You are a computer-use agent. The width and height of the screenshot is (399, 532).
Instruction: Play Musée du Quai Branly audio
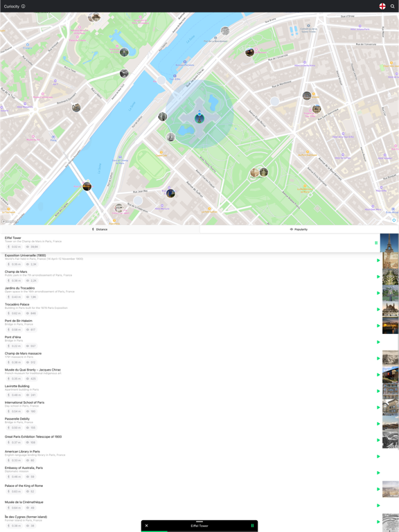click(x=378, y=375)
